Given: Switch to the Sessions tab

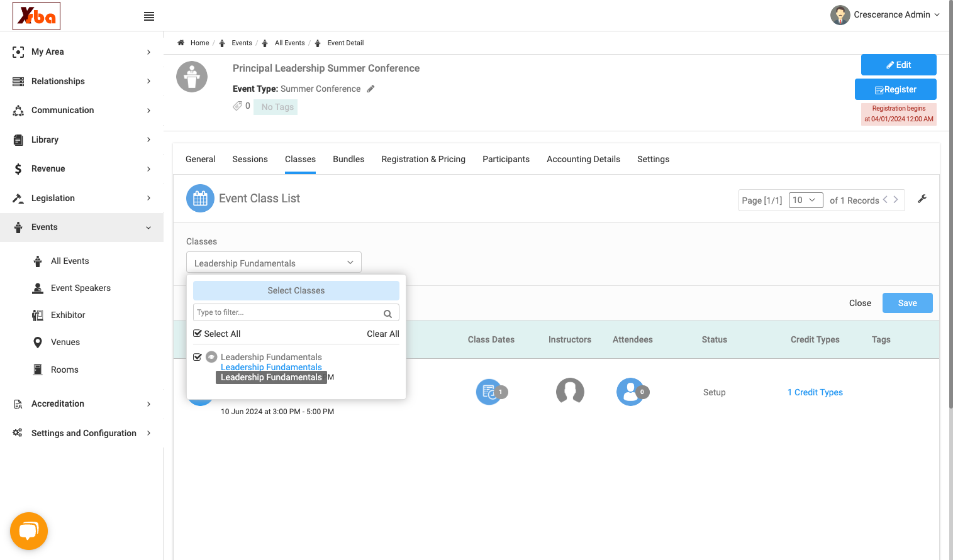Looking at the screenshot, I should click(x=250, y=159).
